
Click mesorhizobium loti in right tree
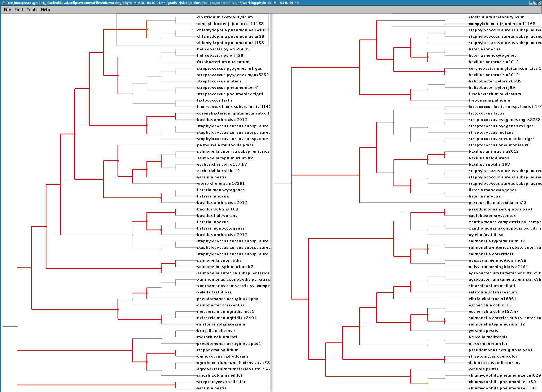[x=488, y=343]
